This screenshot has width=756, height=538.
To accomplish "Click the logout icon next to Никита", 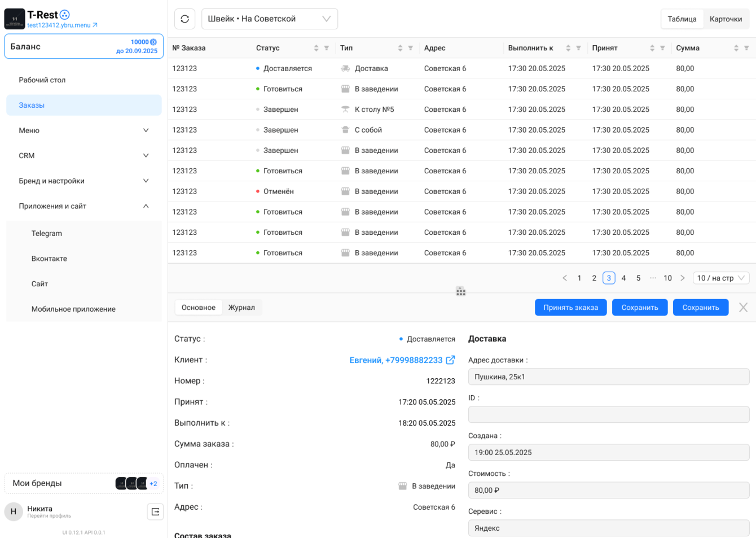I will 155,511.
